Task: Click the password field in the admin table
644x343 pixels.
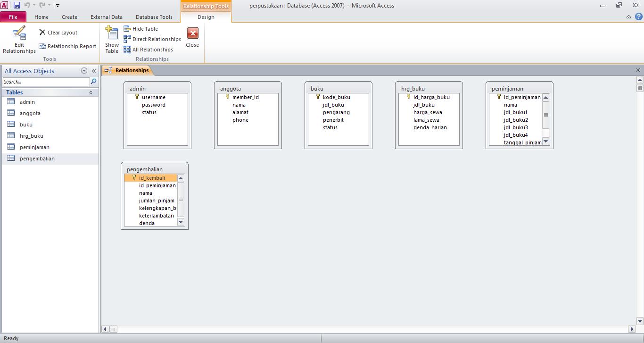Action: click(157, 105)
